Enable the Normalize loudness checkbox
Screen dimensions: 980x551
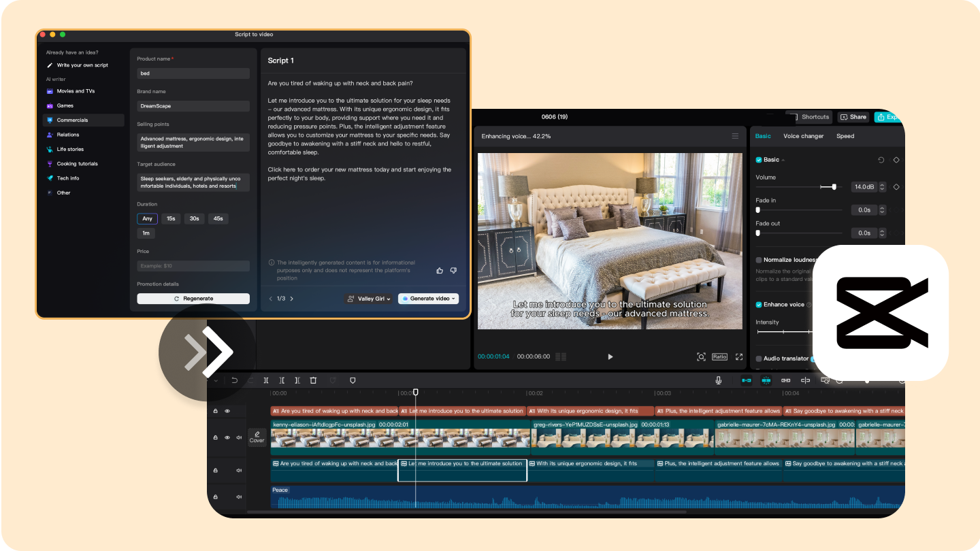(759, 260)
